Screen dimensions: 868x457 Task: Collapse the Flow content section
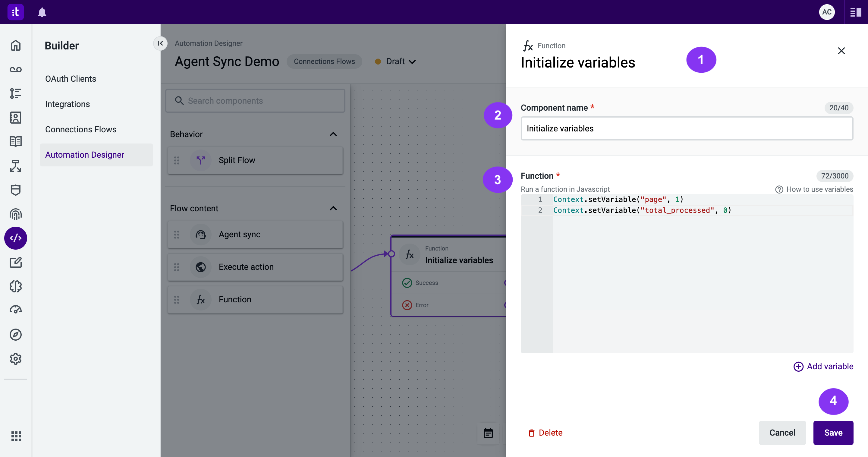334,208
